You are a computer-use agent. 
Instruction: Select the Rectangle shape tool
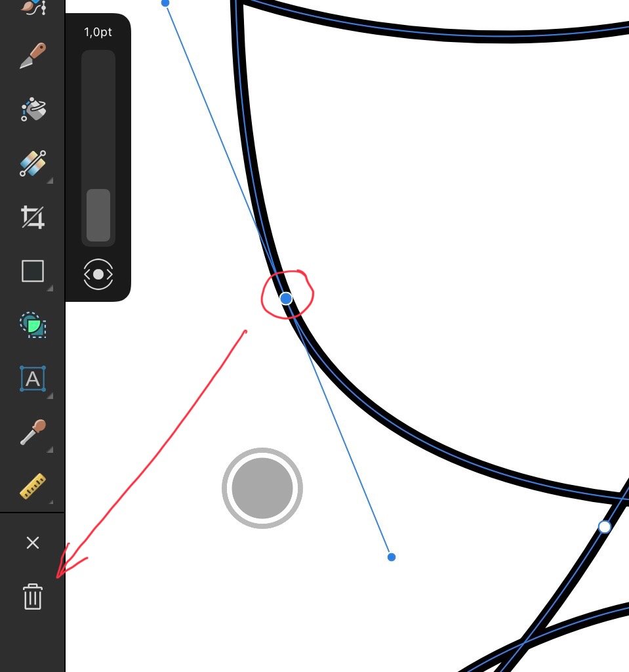point(33,271)
